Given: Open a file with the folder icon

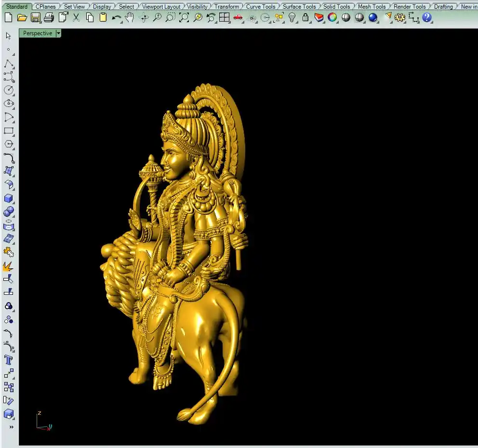Looking at the screenshot, I should (22, 18).
